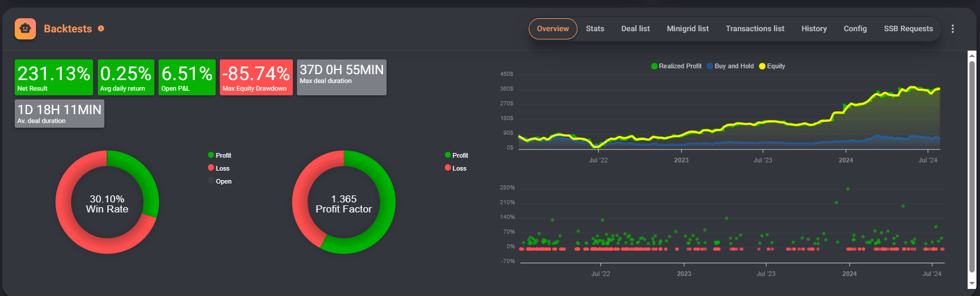The image size is (980, 296).
Task: Click the red -85.74% Max Equity Drawdown tile
Action: (x=256, y=77)
